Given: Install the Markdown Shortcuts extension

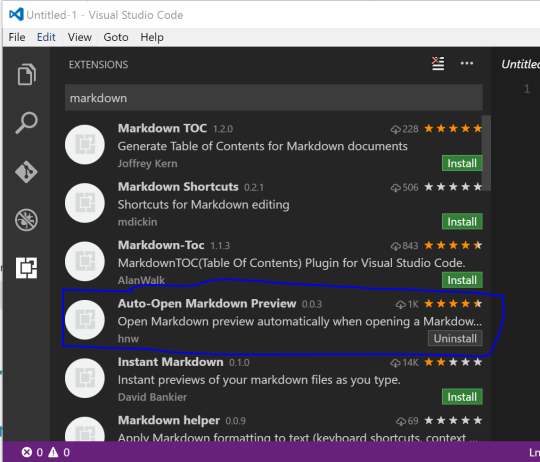Looking at the screenshot, I should pyautogui.click(x=462, y=222).
